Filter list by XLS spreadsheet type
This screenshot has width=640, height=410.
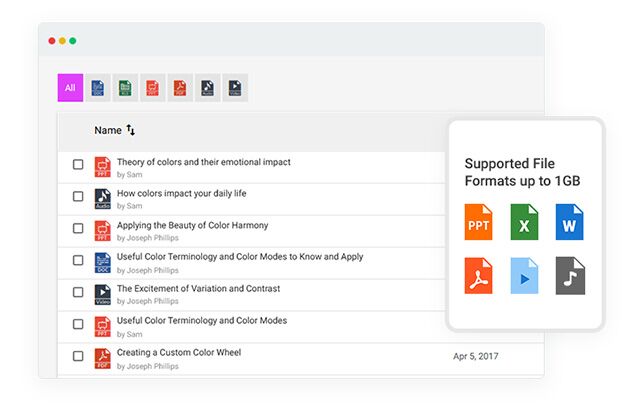tap(125, 88)
